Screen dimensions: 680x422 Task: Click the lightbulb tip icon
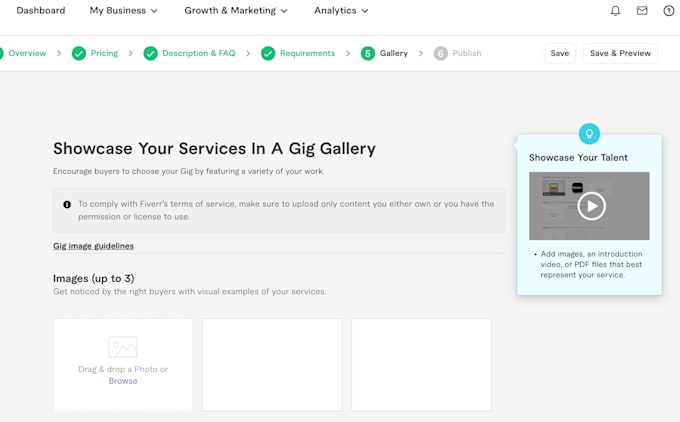point(589,134)
